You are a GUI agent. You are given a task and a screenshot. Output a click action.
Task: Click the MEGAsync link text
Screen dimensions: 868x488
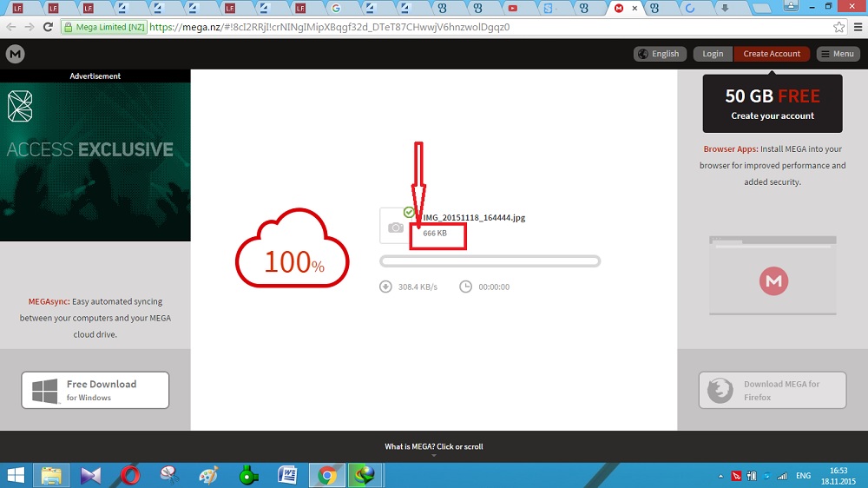click(x=49, y=301)
